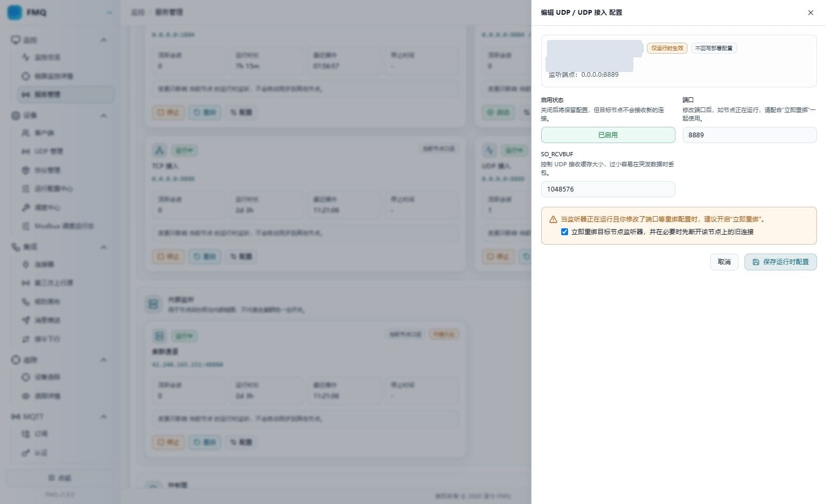Image resolution: width=826 pixels, height=504 pixels.
Task: Click the 取消 button
Action: tap(724, 261)
